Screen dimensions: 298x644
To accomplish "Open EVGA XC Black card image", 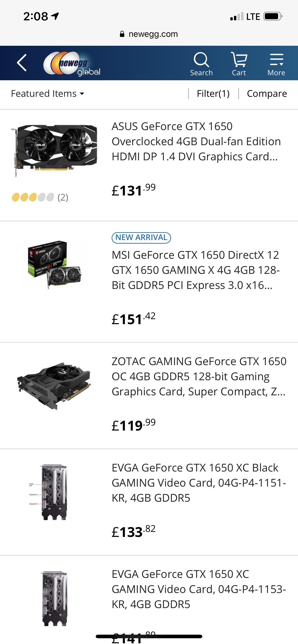I will 54,492.
